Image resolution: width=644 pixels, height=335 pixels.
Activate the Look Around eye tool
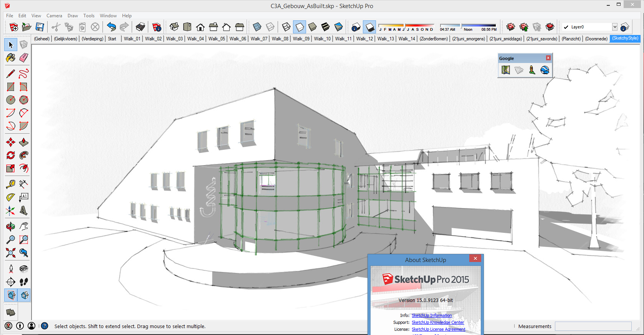pyautogui.click(x=24, y=269)
